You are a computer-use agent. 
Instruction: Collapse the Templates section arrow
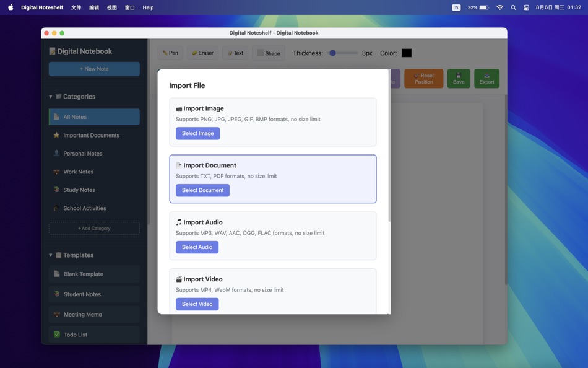click(x=51, y=255)
